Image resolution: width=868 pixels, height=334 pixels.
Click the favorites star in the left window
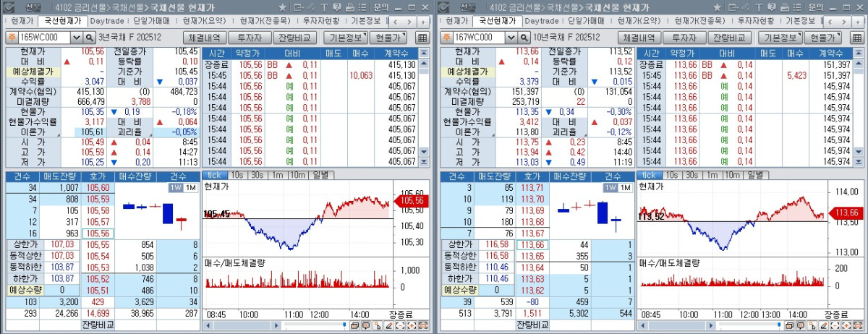coord(282,7)
